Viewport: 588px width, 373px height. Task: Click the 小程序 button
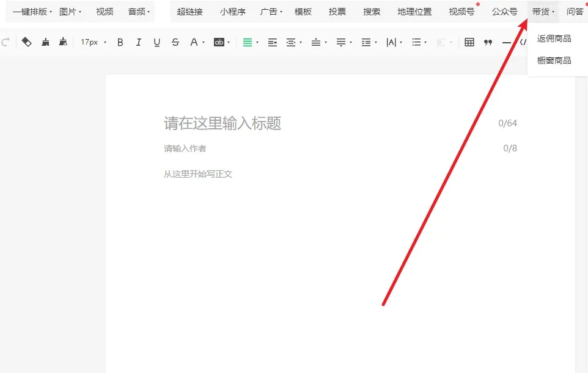(x=233, y=12)
